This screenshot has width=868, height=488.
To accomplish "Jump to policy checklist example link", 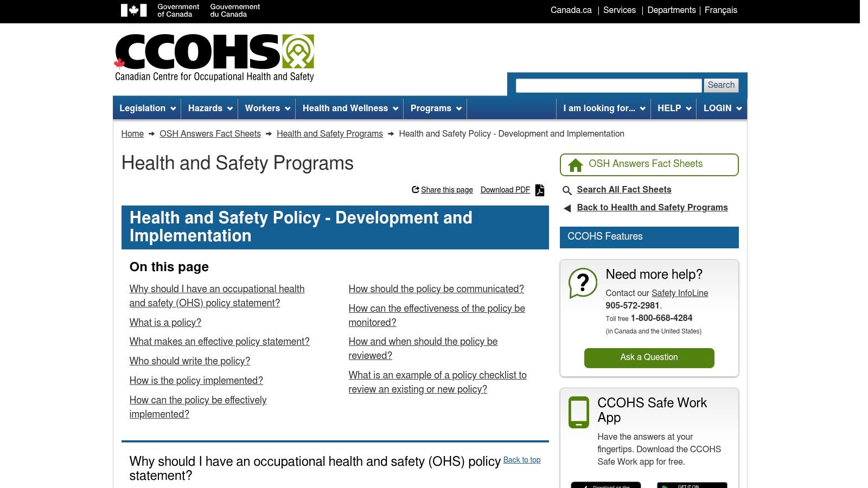I will click(437, 382).
